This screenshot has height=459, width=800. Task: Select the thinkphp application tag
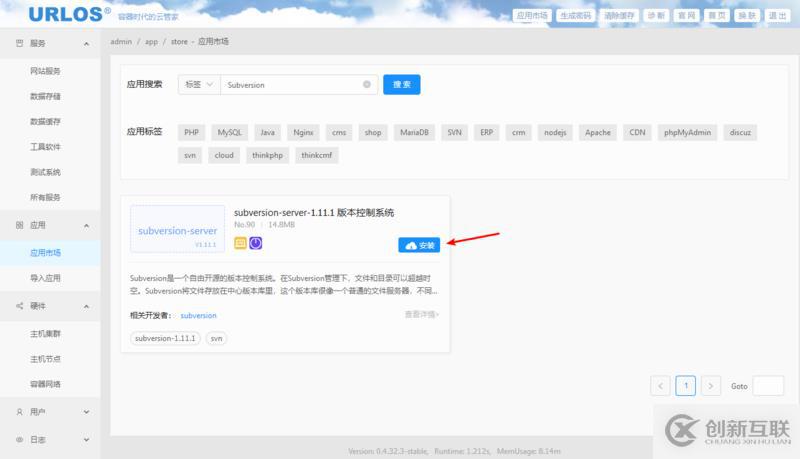pyautogui.click(x=267, y=155)
